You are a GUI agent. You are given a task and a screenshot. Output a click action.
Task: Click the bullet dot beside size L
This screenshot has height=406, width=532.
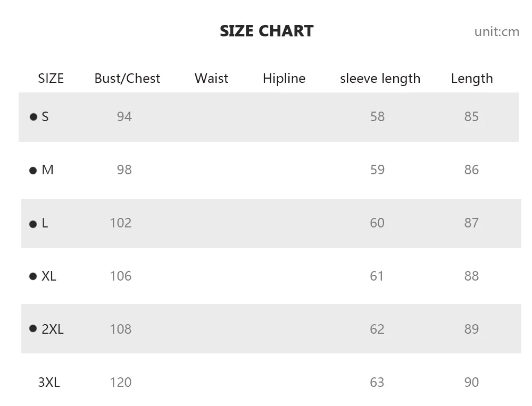tap(33, 224)
